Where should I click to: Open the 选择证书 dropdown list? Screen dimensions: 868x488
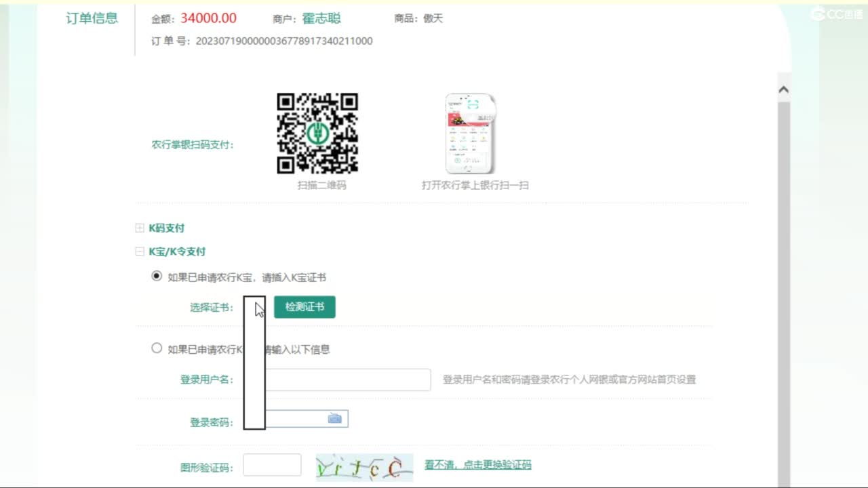click(x=254, y=307)
